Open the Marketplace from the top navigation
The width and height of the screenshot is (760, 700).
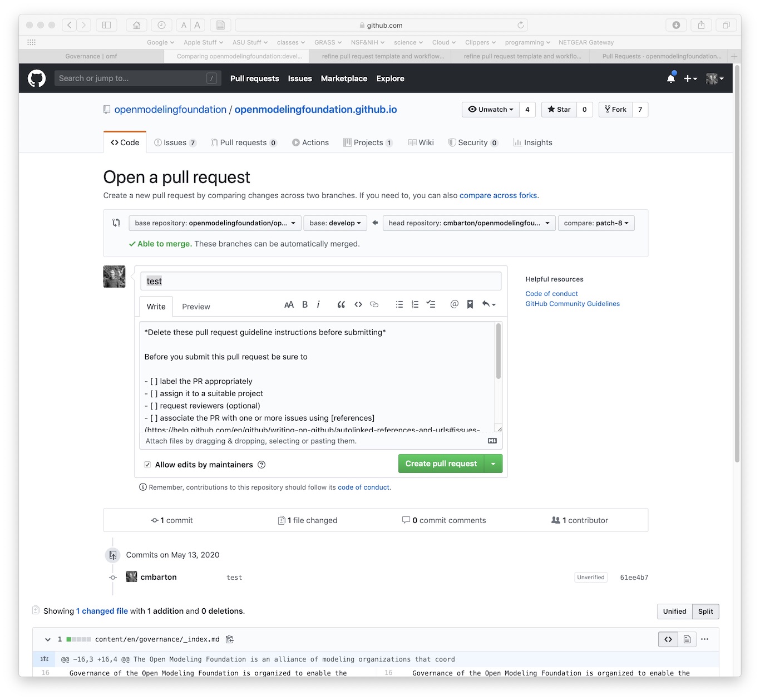click(343, 78)
